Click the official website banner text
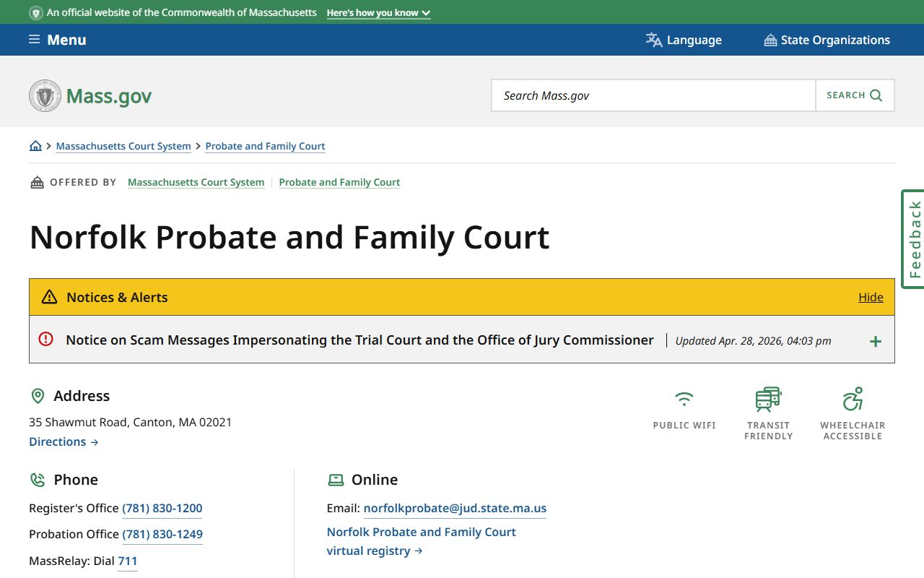The width and height of the screenshot is (924, 578). pos(181,13)
